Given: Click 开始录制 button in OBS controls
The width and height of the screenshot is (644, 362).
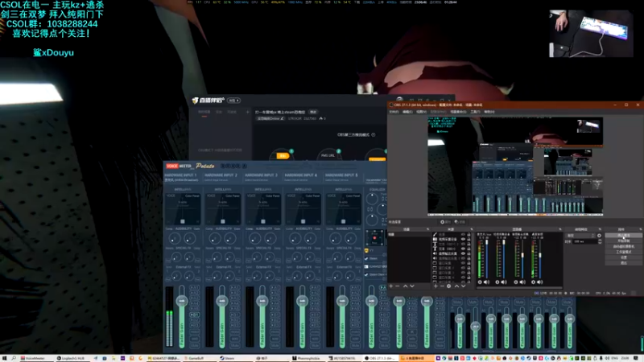Looking at the screenshot, I should coord(623,241).
